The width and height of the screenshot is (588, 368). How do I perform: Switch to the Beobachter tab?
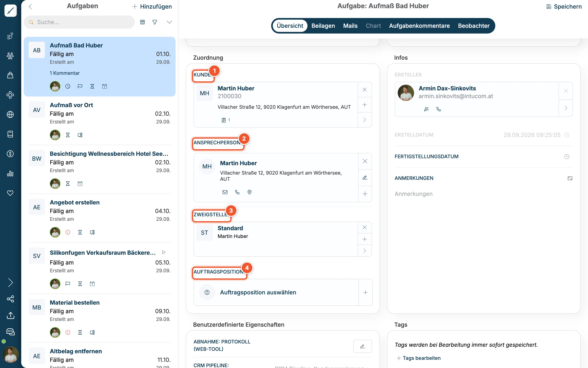(473, 26)
